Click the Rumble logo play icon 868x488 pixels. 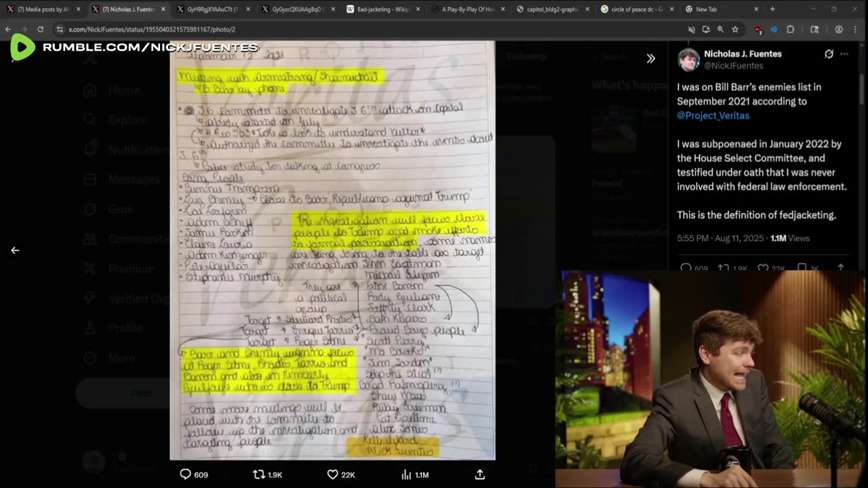tap(22, 47)
